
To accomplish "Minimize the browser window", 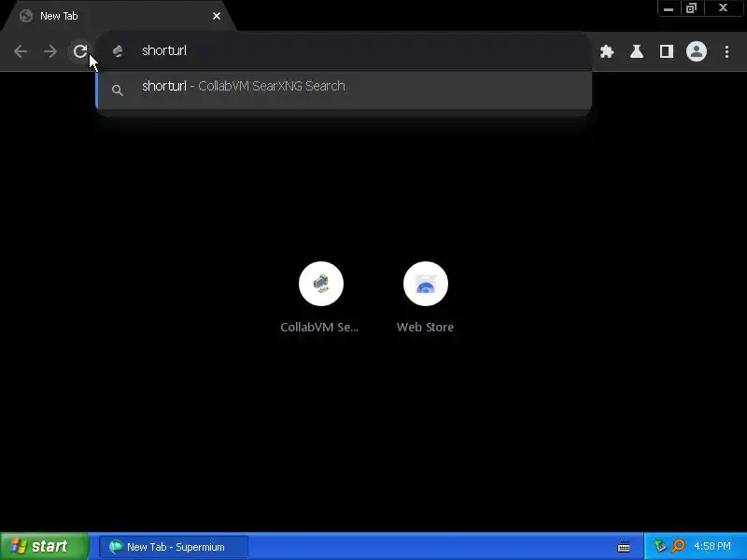I will (669, 8).
